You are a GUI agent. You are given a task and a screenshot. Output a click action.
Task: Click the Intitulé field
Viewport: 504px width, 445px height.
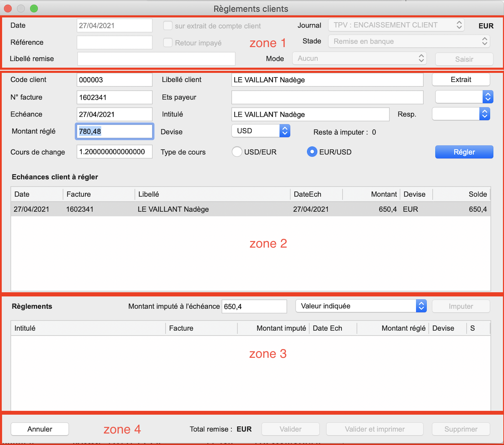pyautogui.click(x=310, y=114)
